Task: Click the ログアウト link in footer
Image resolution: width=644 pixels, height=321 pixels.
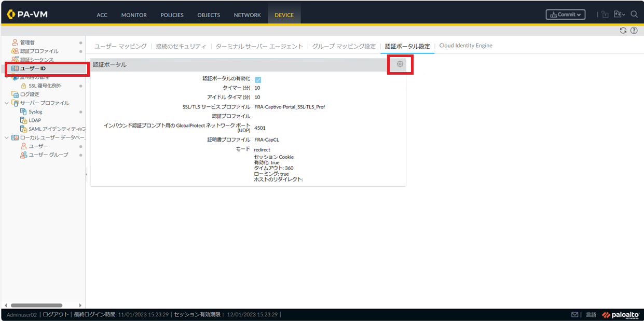Action: pos(56,315)
